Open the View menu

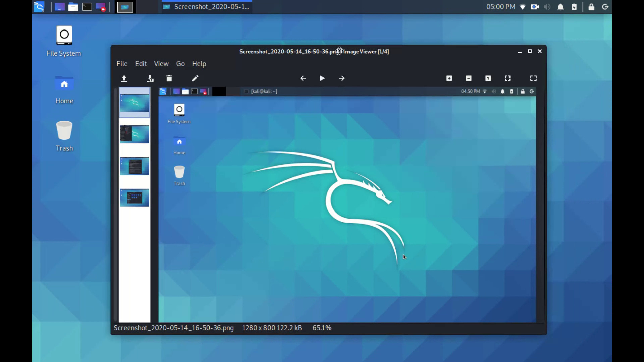pos(161,64)
